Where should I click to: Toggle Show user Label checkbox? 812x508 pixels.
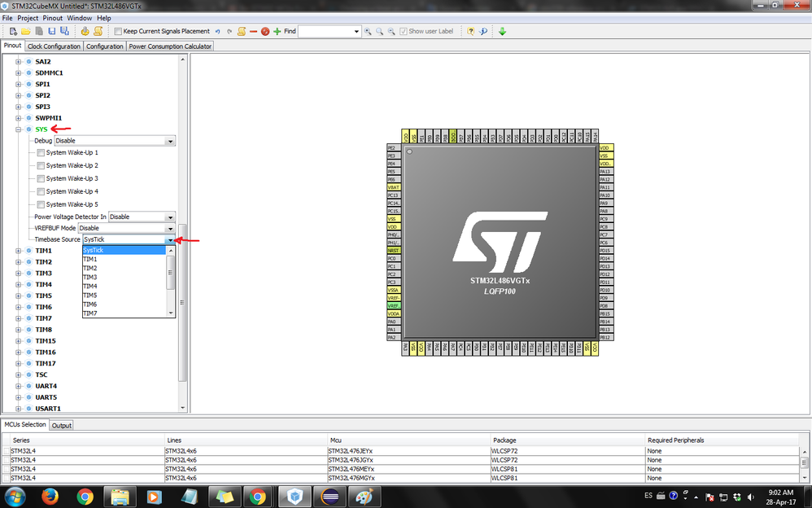[404, 31]
